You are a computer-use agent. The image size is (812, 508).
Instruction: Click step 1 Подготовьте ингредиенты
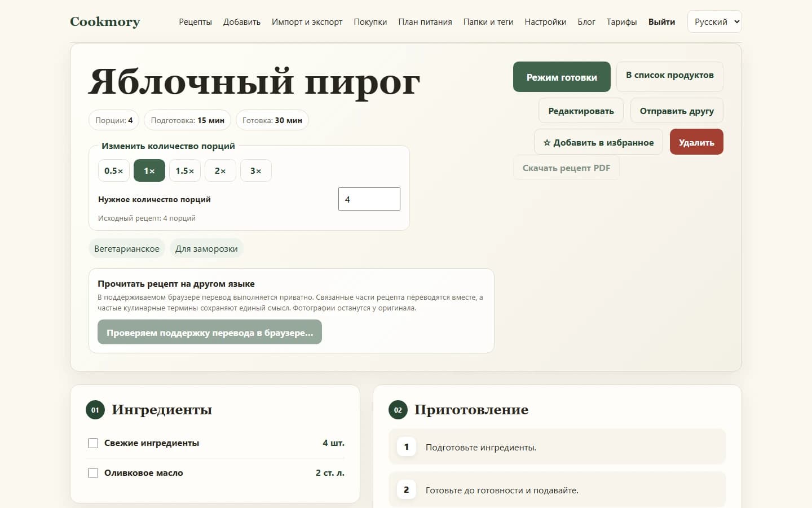557,447
